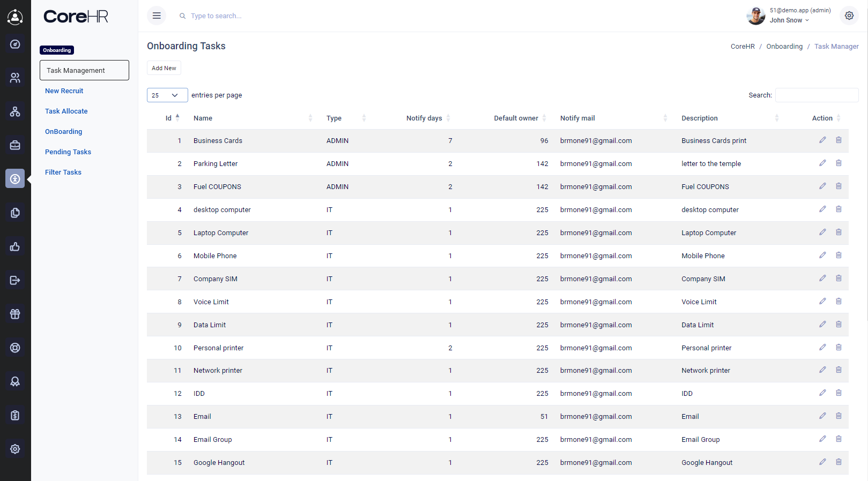Edit the Mobile Phone task
The image size is (868, 481).
coord(822,255)
